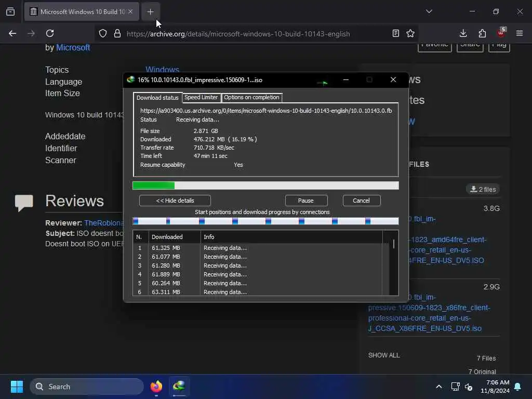
Task: Open the 2 files download link
Action: coord(483,189)
